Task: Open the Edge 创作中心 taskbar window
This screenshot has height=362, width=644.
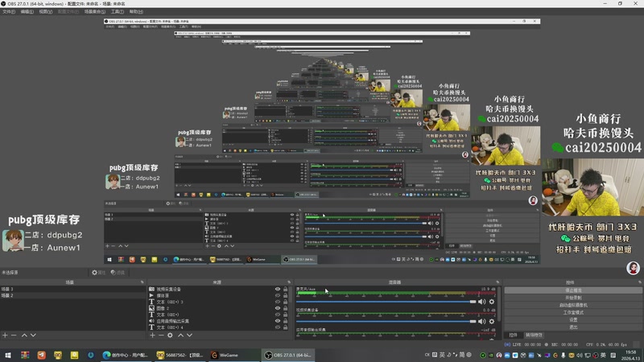Action: (126, 355)
